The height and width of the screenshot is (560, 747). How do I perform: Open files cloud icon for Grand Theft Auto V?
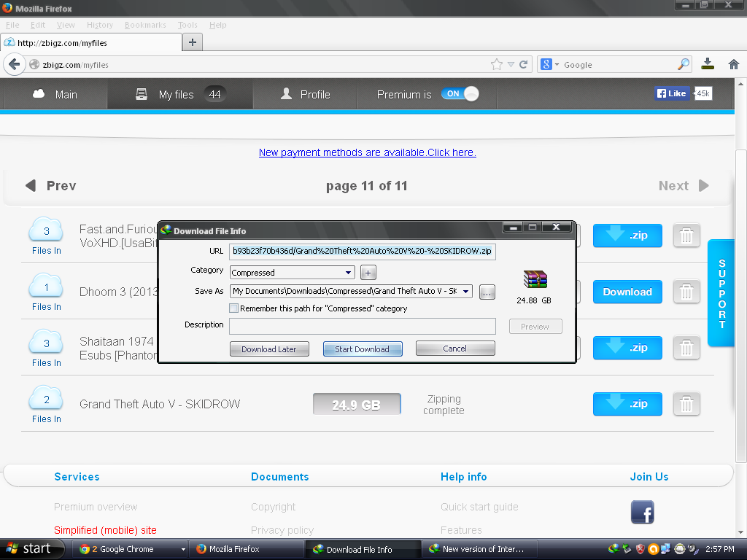(46, 399)
